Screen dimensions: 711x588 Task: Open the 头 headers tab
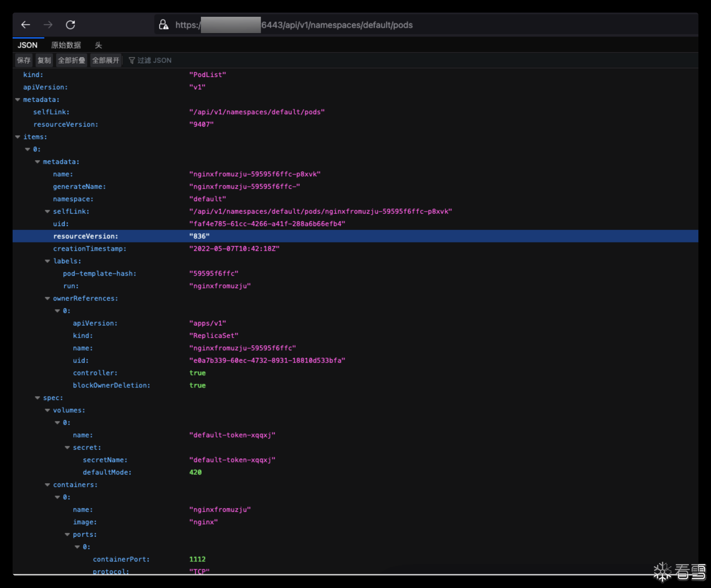click(98, 45)
